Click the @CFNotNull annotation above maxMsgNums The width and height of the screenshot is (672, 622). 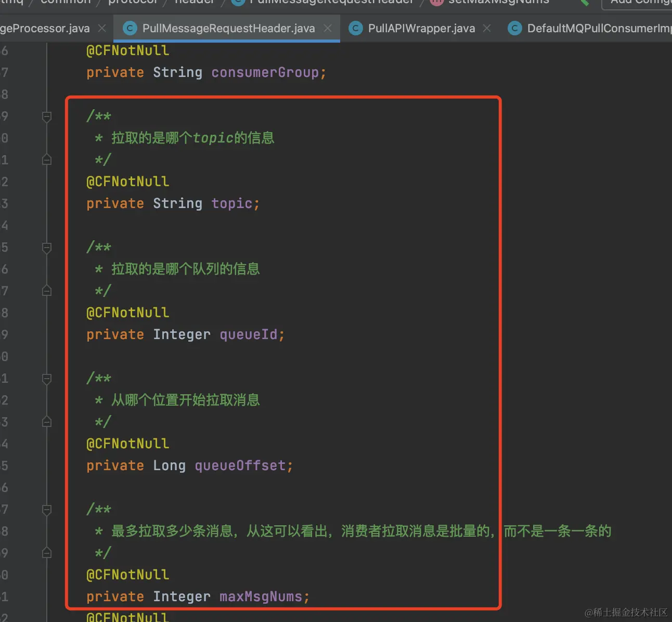point(127,575)
